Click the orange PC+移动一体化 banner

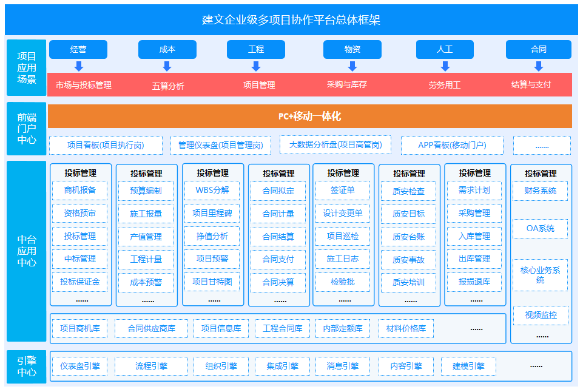click(310, 116)
